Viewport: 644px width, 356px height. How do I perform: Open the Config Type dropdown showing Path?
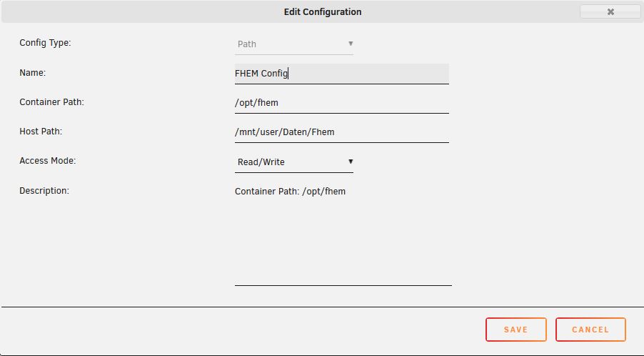(x=293, y=44)
